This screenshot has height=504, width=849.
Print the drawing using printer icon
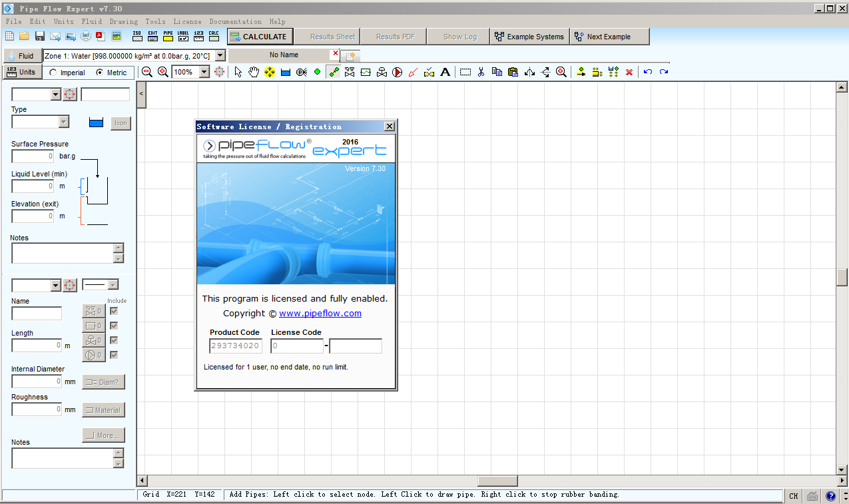[86, 36]
